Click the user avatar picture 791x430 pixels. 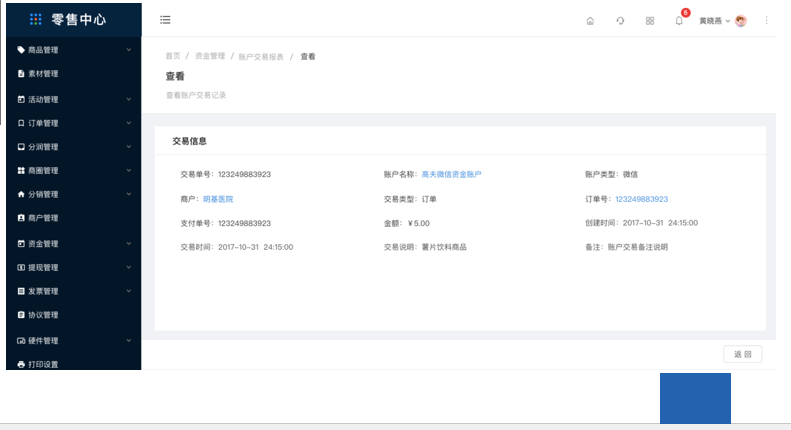coord(741,21)
